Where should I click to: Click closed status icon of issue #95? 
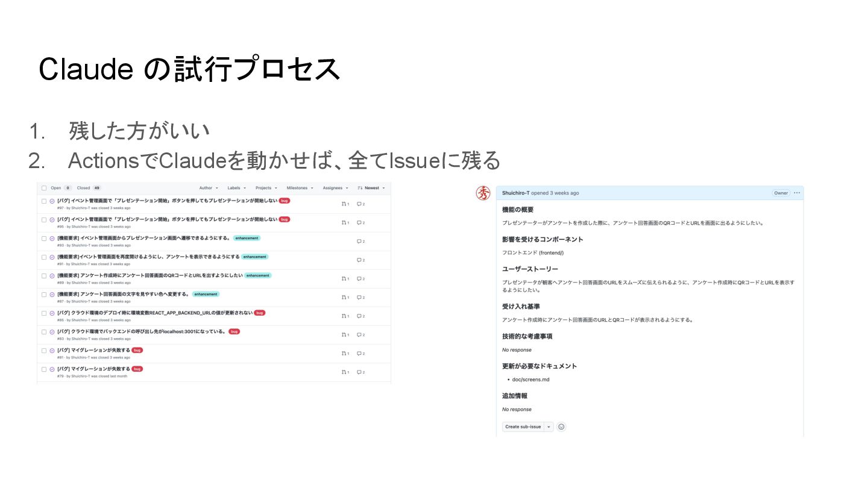tap(52, 220)
